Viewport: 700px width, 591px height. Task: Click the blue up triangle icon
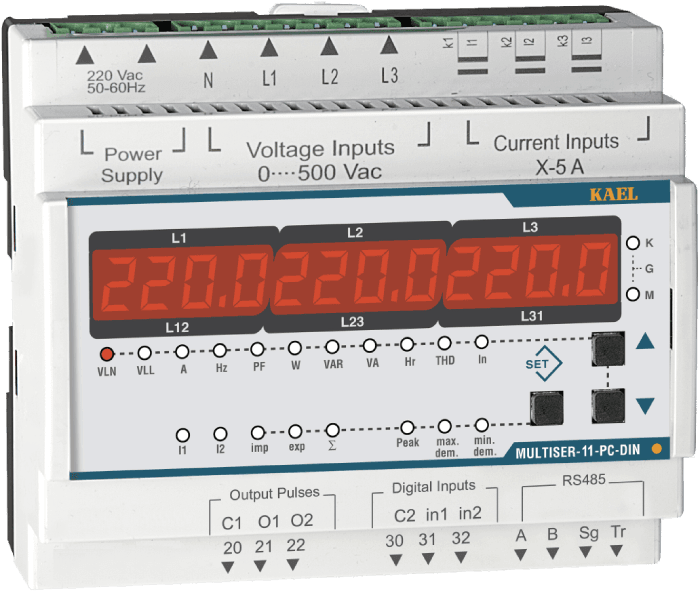[x=645, y=341]
